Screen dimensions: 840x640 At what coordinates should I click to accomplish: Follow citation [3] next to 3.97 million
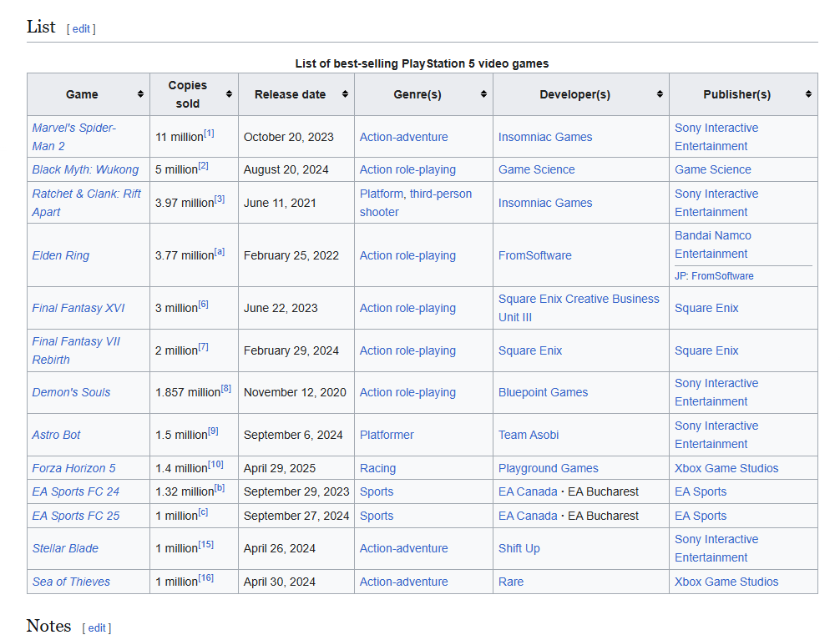coord(220,199)
